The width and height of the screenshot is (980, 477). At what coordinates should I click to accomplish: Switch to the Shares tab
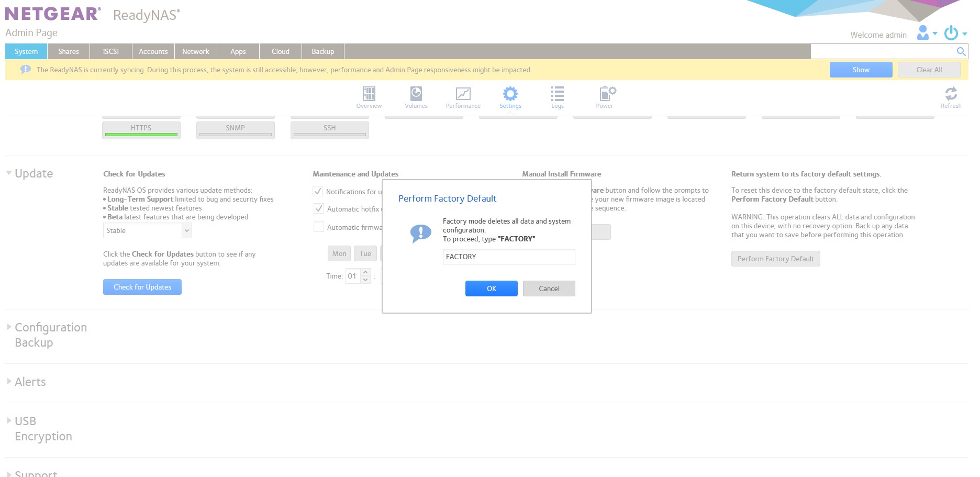coord(68,51)
